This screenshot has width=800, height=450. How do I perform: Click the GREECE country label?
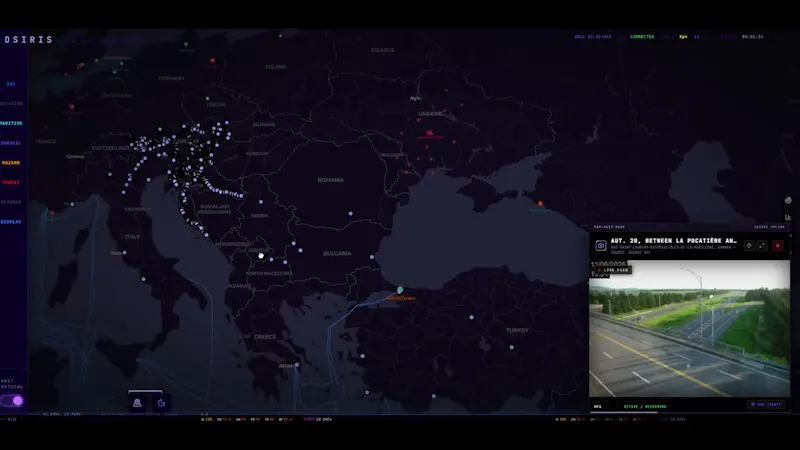[265, 337]
